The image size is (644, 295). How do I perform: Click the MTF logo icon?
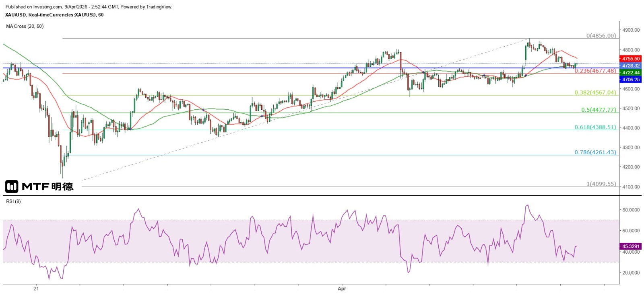tap(12, 186)
